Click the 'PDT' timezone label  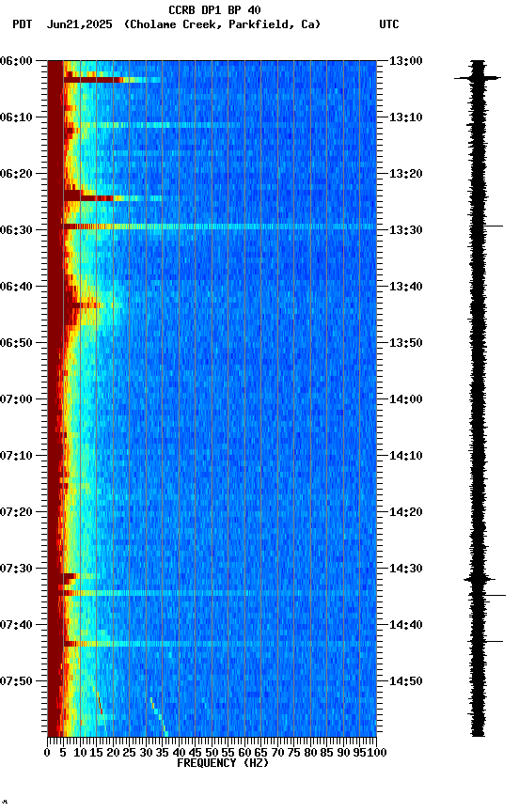click(x=23, y=24)
